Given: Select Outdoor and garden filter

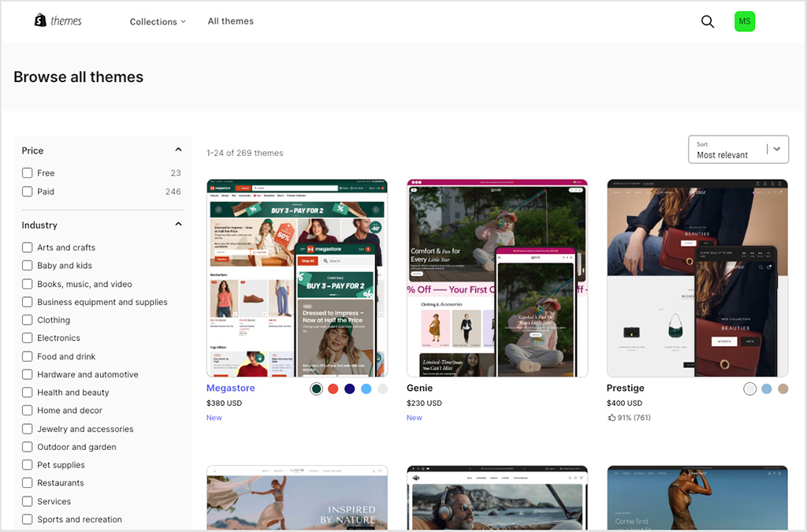Looking at the screenshot, I should [28, 447].
